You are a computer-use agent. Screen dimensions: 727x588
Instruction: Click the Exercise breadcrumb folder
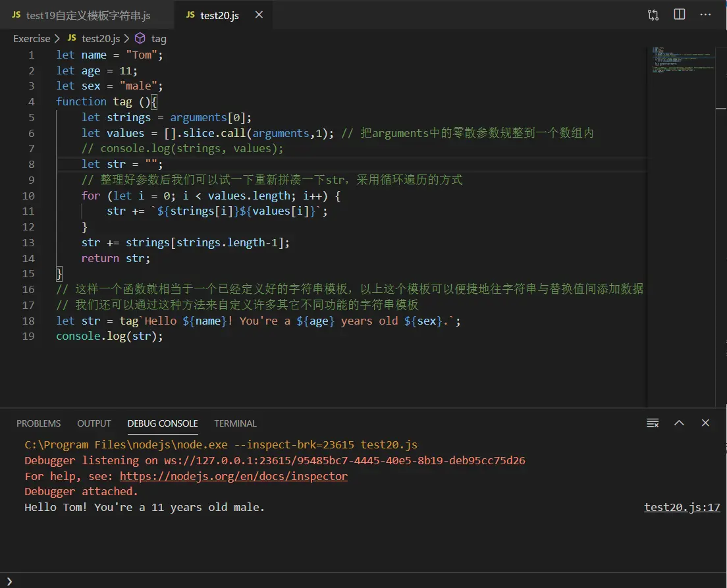tap(32, 38)
